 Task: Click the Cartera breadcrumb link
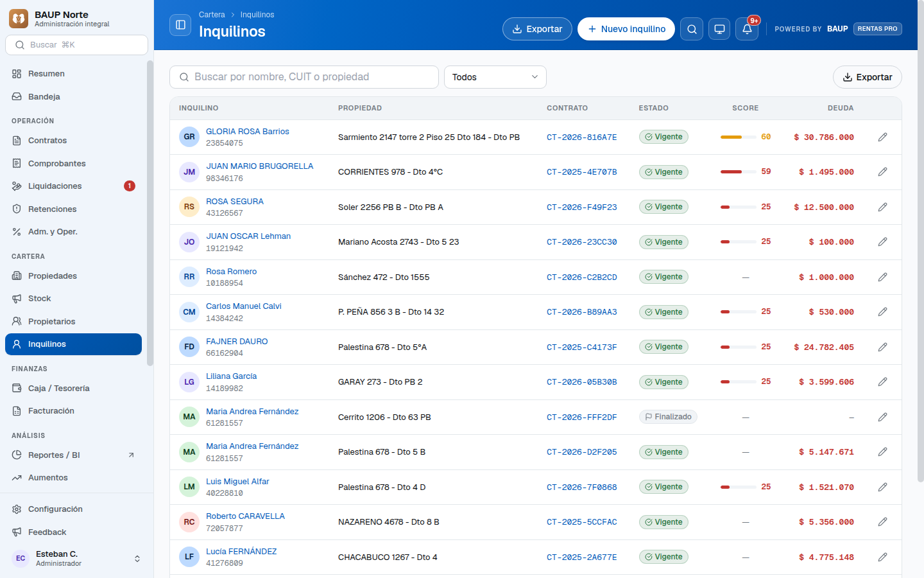[212, 15]
